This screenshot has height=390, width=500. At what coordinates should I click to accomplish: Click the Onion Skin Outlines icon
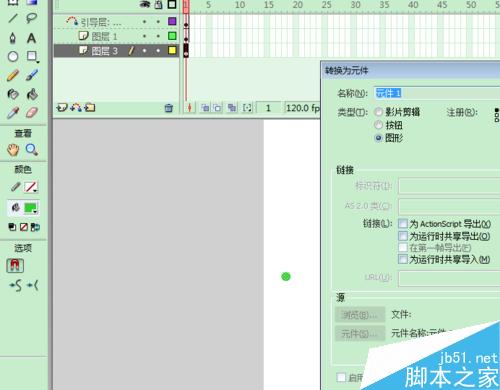217,108
